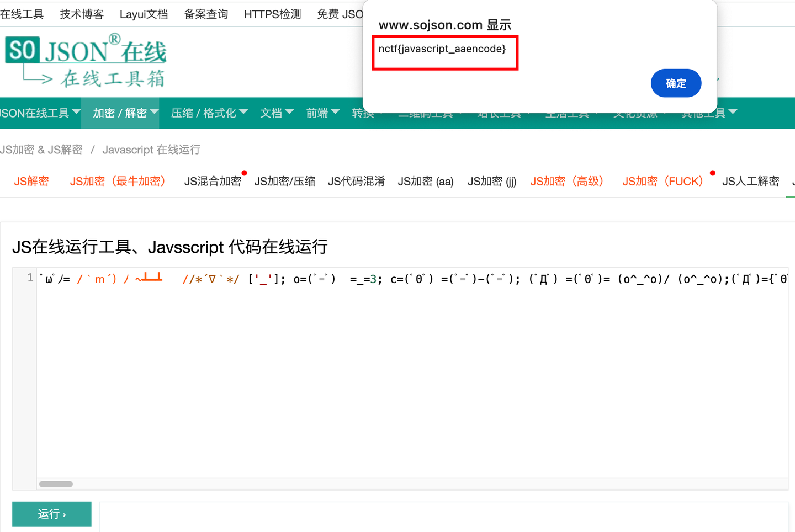Expand the 文档 dropdown
Viewport: 795px width, 532px height.
click(x=276, y=113)
